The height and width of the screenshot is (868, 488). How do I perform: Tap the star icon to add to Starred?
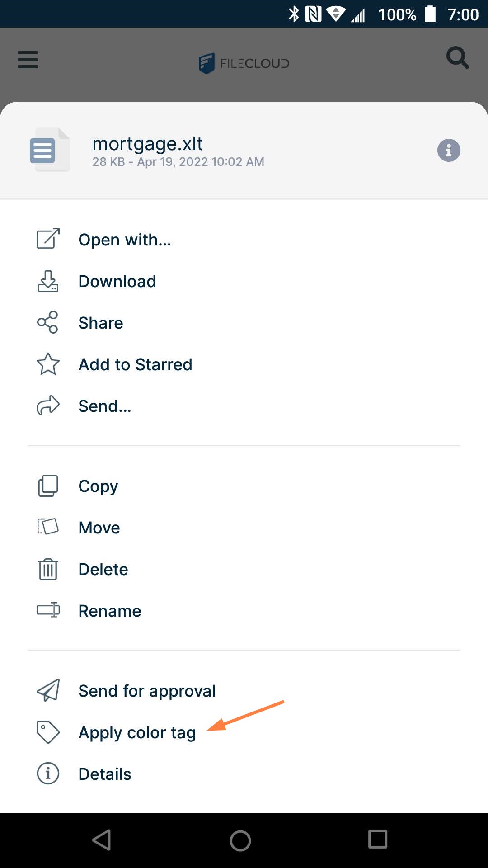[48, 364]
